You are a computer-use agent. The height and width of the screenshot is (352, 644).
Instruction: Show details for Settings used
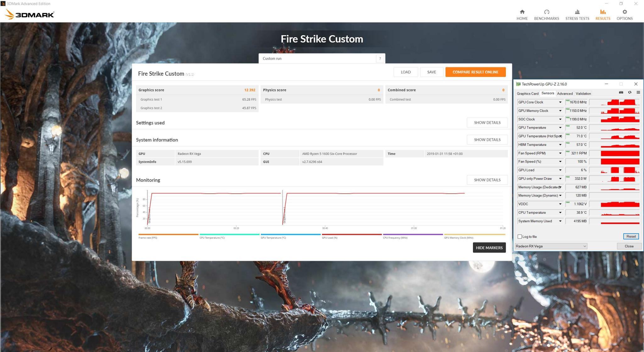coord(487,123)
